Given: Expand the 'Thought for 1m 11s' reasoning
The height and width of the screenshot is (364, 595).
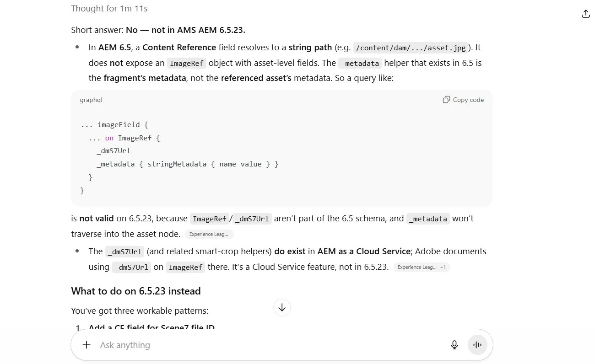Looking at the screenshot, I should point(109,8).
